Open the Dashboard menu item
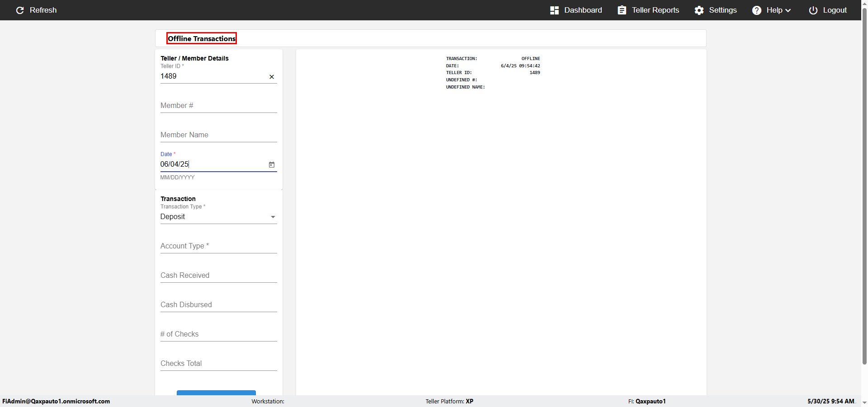The height and width of the screenshot is (407, 868). pos(576,10)
